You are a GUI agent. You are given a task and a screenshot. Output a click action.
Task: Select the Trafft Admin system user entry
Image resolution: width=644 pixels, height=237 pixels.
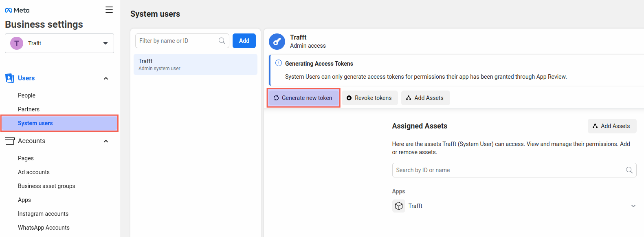196,64
